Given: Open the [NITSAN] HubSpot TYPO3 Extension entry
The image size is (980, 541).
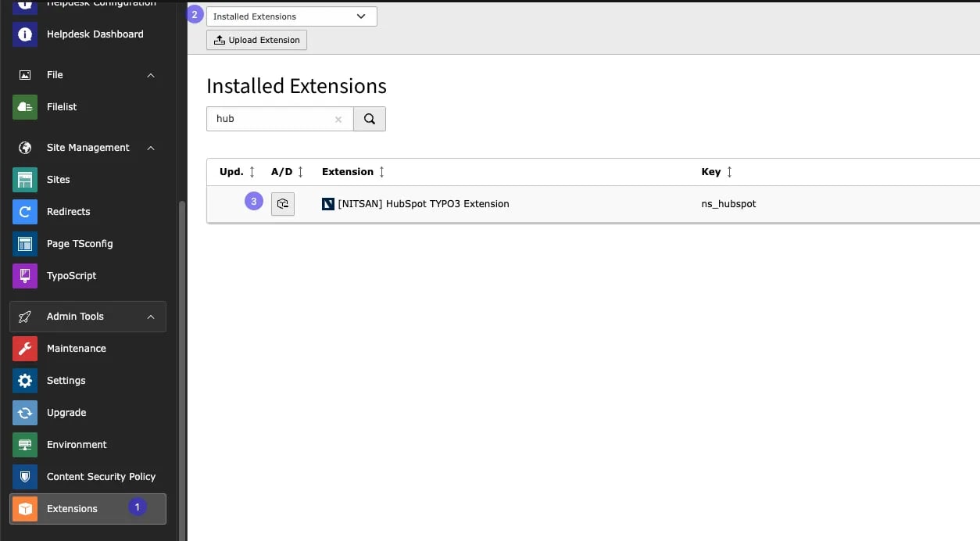Looking at the screenshot, I should [424, 204].
